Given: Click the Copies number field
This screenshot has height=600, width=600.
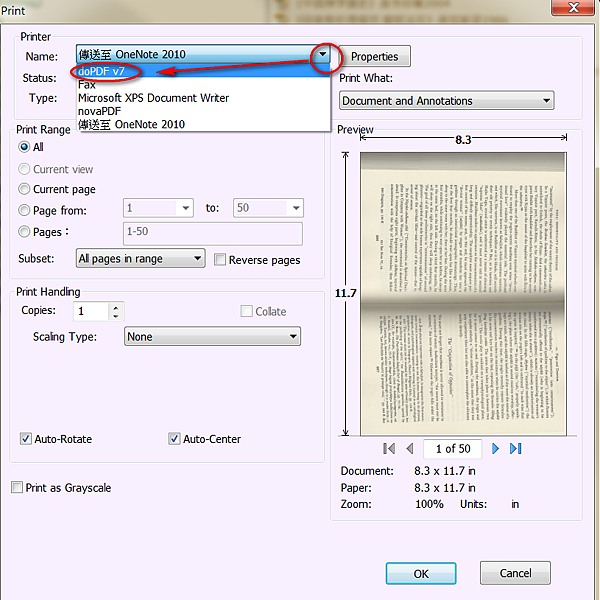Looking at the screenshot, I should tap(91, 311).
